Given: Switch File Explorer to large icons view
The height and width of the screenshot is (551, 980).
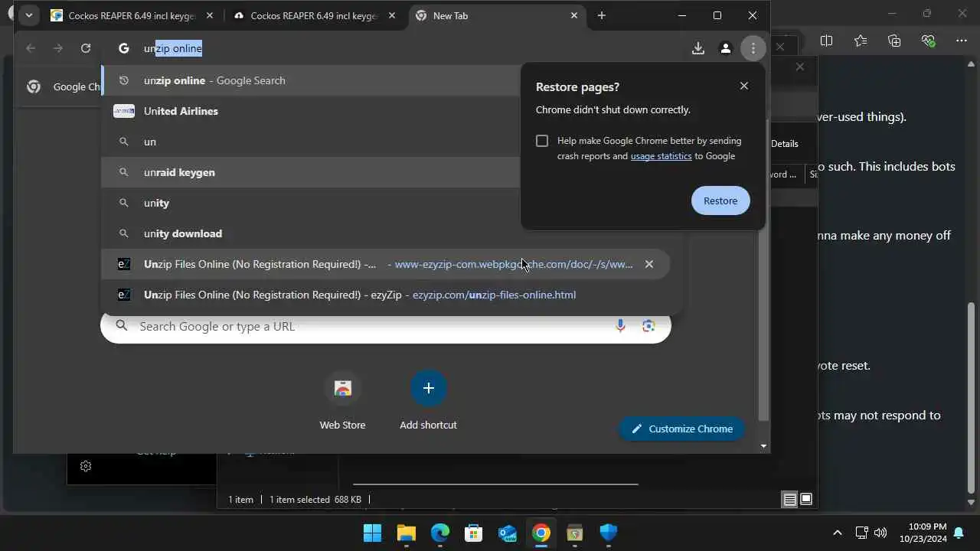Looking at the screenshot, I should (x=806, y=500).
